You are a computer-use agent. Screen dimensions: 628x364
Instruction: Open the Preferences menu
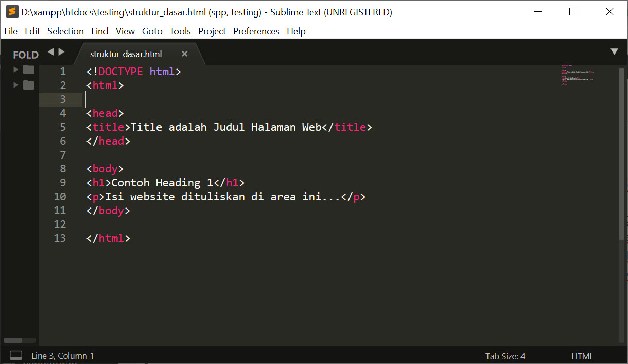point(256,31)
